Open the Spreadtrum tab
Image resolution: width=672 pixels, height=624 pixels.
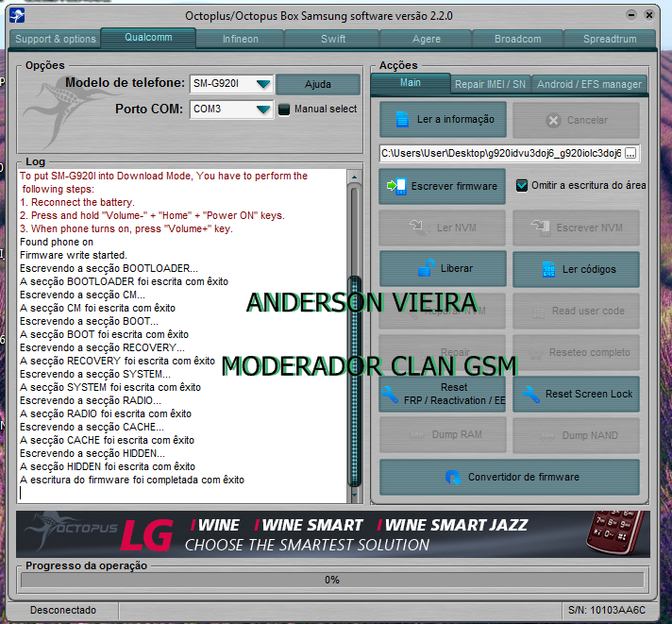(x=610, y=39)
